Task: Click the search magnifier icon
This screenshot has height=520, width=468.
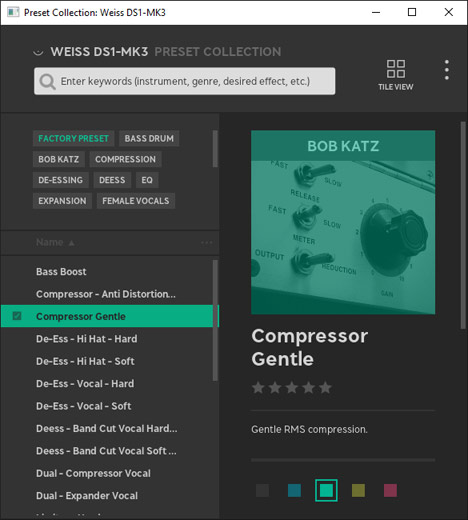Action: [x=47, y=82]
